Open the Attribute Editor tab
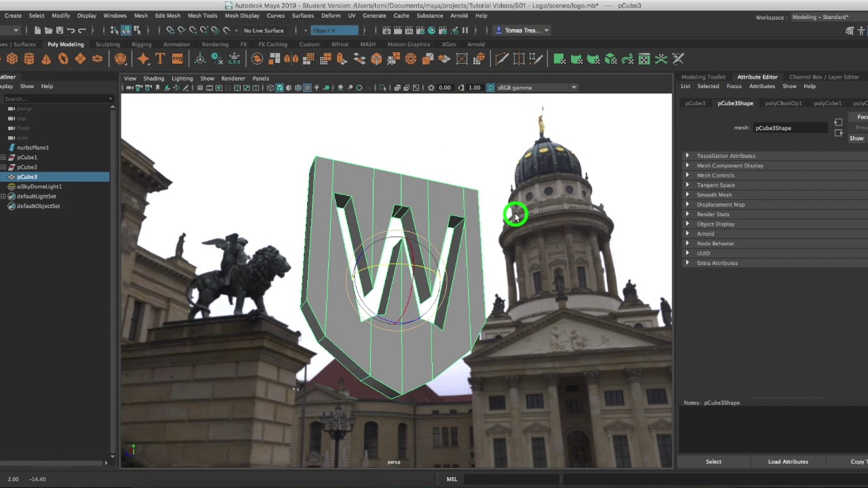868x488 pixels. coord(757,77)
